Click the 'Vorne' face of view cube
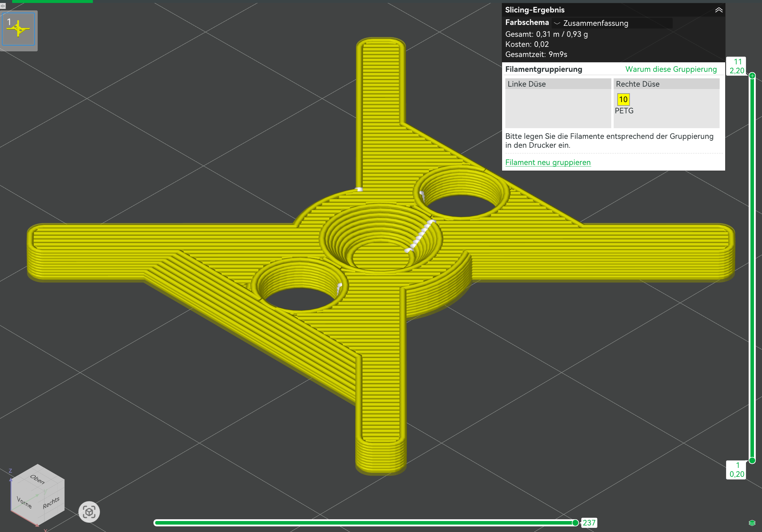This screenshot has height=532, width=762. 24,502
